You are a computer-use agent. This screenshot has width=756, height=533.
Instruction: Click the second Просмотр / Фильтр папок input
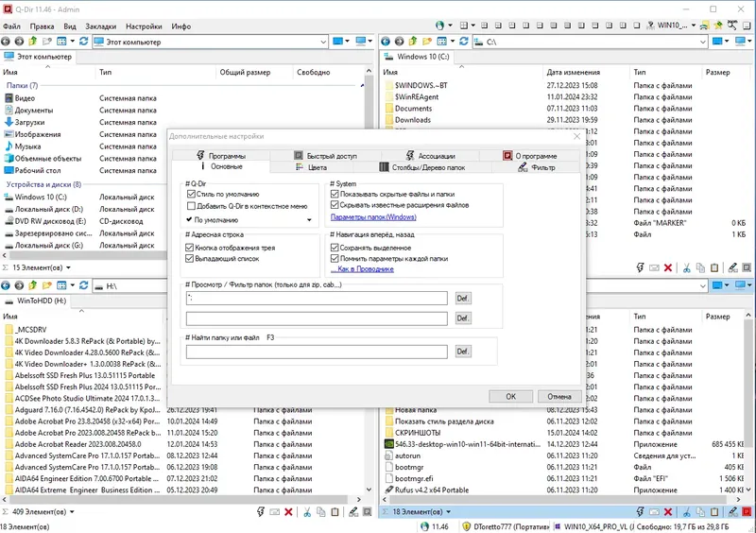317,318
